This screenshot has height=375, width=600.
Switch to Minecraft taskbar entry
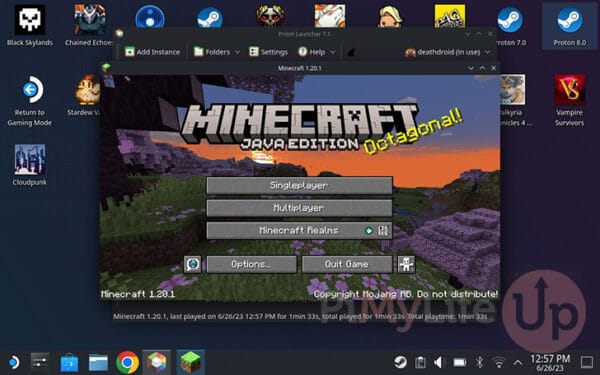pos(191,362)
